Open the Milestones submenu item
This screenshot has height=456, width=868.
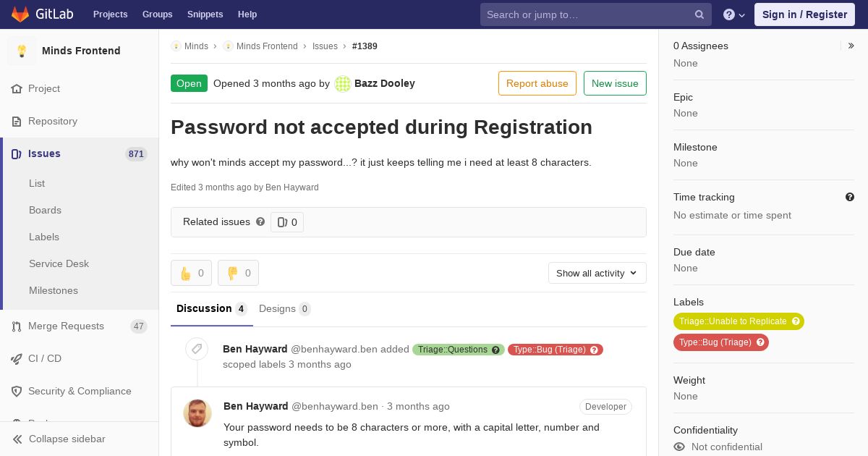[x=54, y=290]
